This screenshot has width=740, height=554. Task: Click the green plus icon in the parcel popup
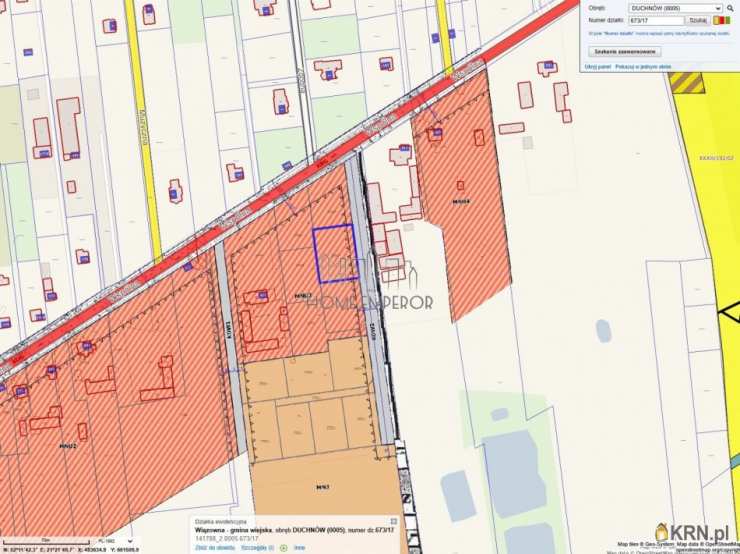[x=284, y=548]
